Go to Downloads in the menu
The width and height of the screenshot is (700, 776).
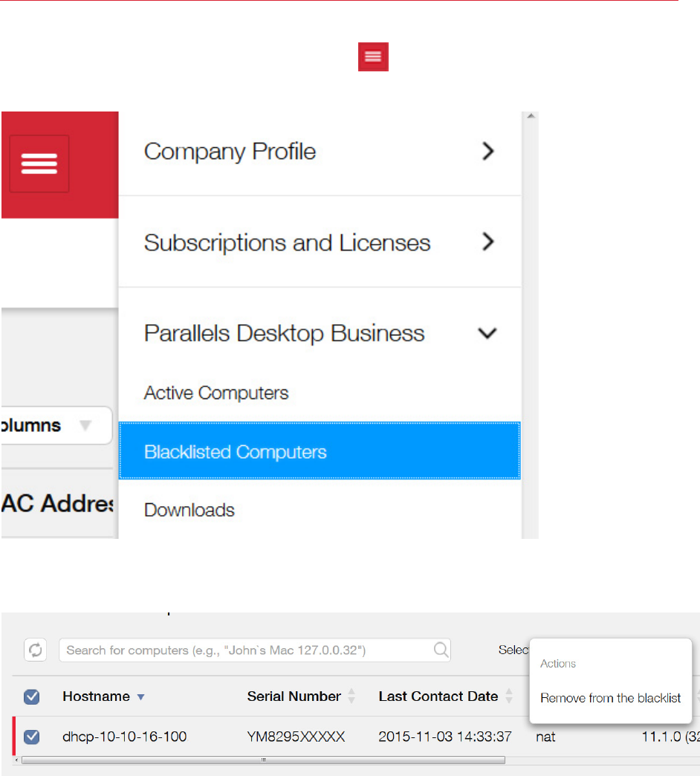click(x=189, y=511)
